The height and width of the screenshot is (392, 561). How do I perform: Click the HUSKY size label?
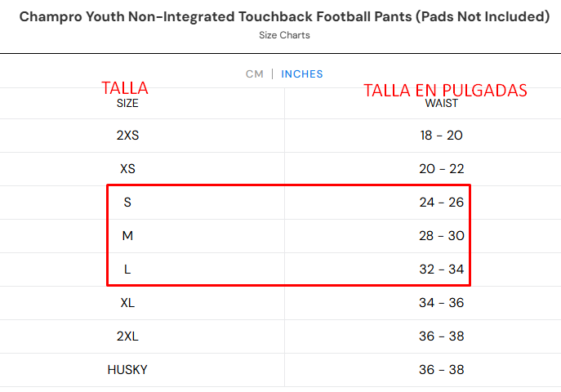click(127, 370)
